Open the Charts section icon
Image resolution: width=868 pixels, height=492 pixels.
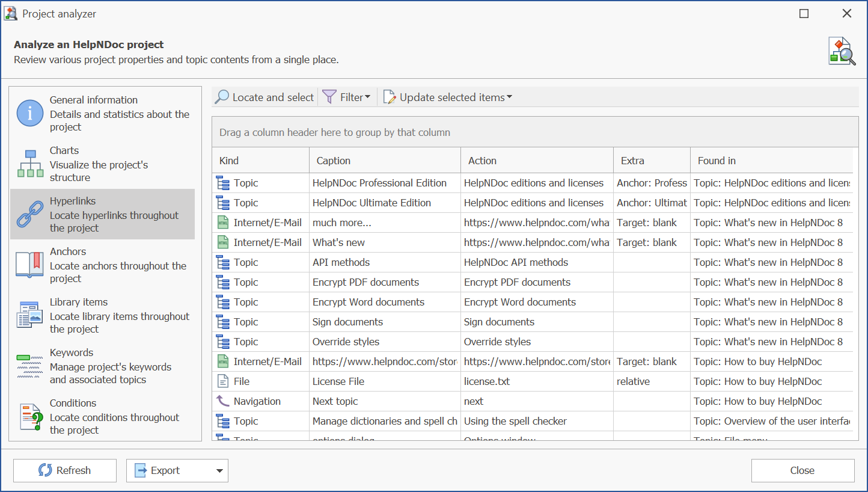pyautogui.click(x=30, y=164)
